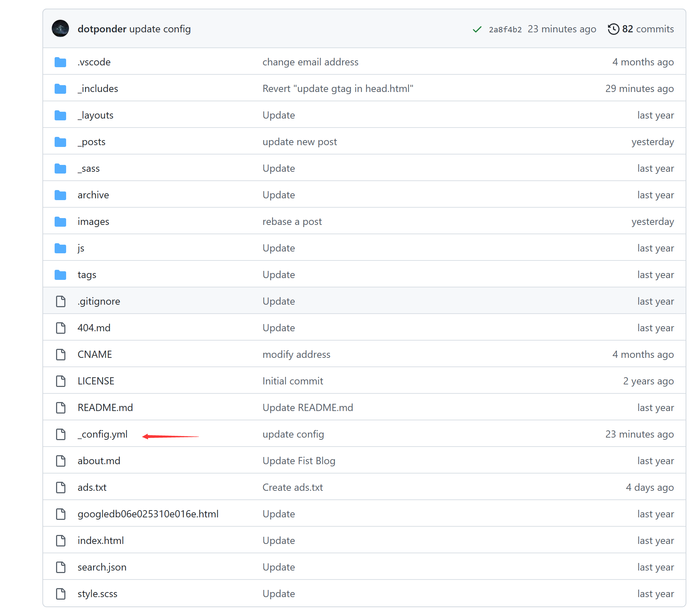Scroll down to view more files
The image size is (700, 614).
point(101,434)
